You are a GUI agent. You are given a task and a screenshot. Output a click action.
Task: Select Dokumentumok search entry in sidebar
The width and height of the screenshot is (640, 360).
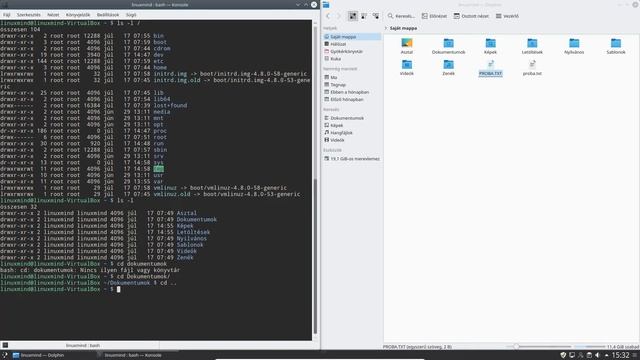tap(352, 118)
